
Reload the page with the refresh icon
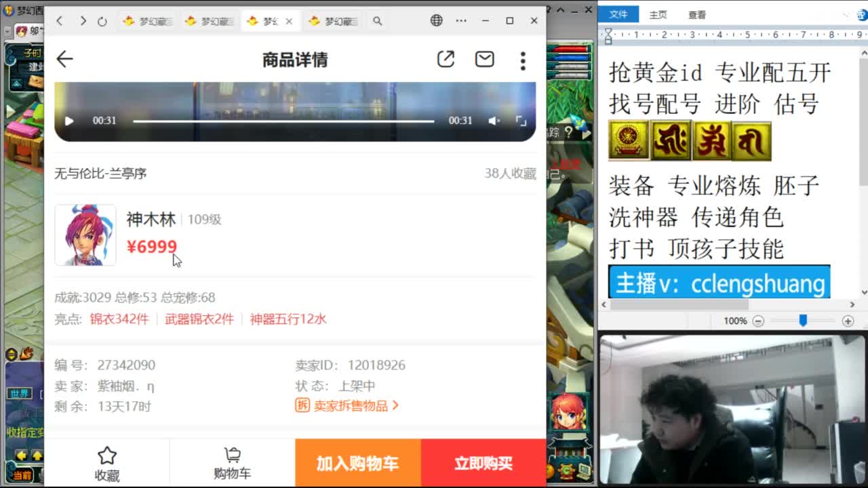click(x=102, y=21)
